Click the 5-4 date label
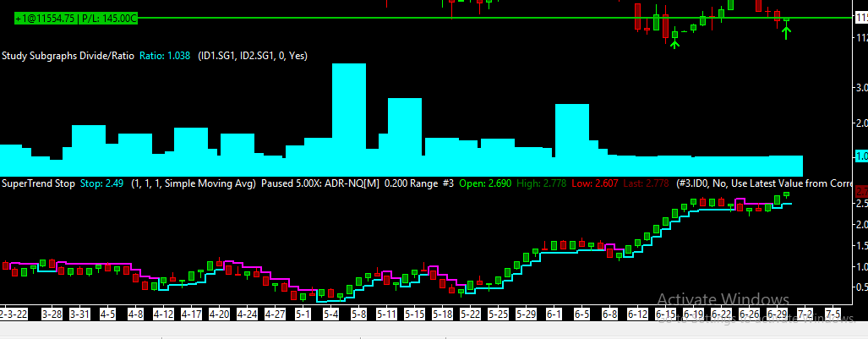The height and width of the screenshot is (339, 868). point(330,314)
